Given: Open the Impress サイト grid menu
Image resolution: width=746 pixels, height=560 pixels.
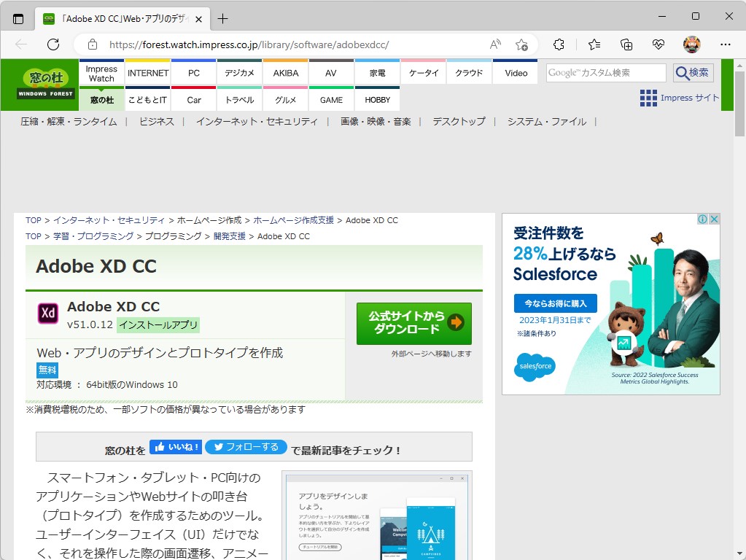Looking at the screenshot, I should coord(680,98).
